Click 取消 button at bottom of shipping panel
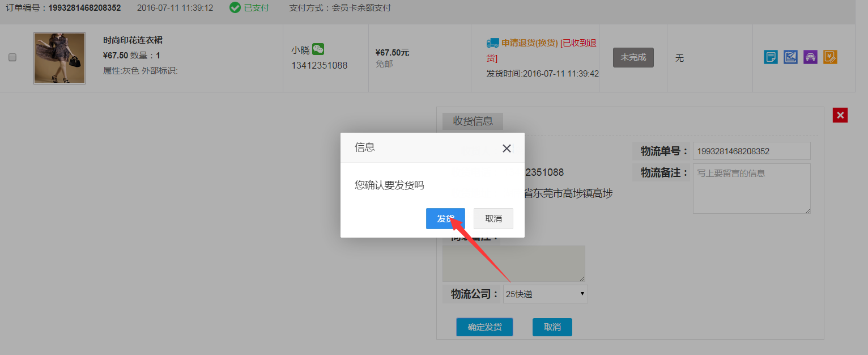Image resolution: width=868 pixels, height=355 pixels. tap(552, 327)
